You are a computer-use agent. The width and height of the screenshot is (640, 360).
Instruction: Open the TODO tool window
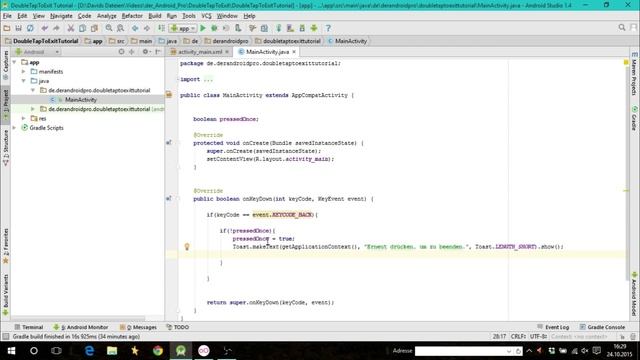click(x=178, y=327)
